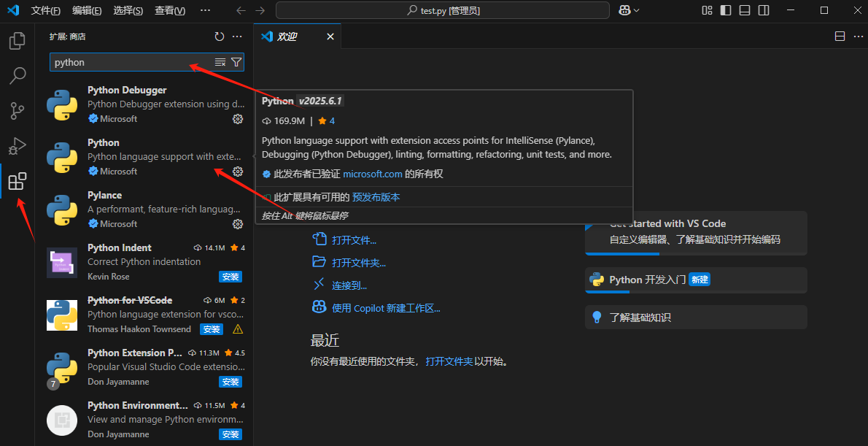
Task: Open the 选择(S) menu
Action: [128, 10]
